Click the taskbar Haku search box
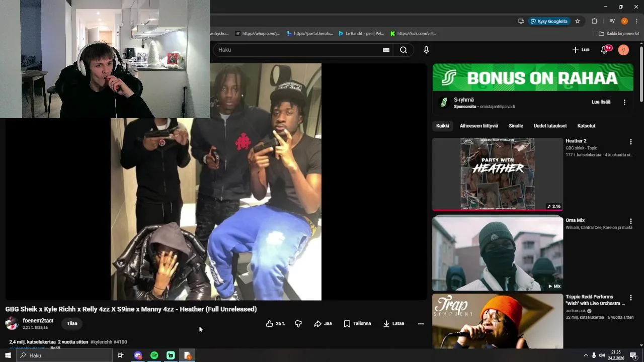 [x=64, y=355]
